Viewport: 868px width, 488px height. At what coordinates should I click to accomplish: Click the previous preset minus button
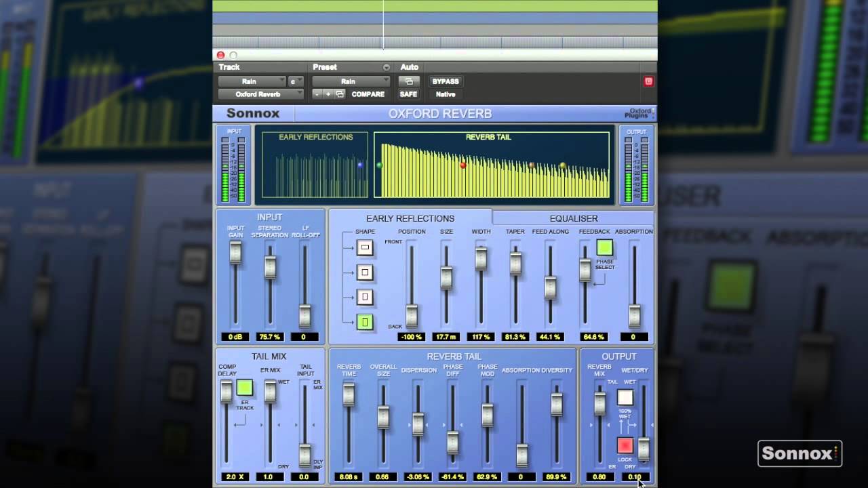pos(317,94)
